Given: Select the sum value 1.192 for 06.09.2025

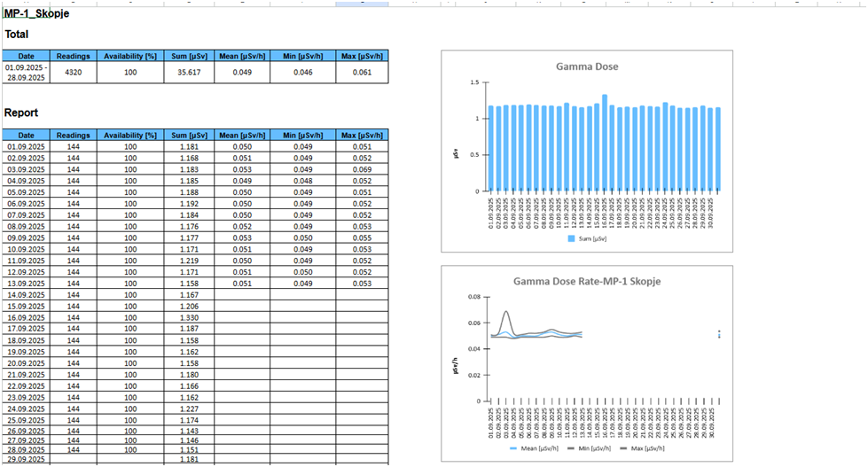Looking at the screenshot, I should click(x=190, y=204).
